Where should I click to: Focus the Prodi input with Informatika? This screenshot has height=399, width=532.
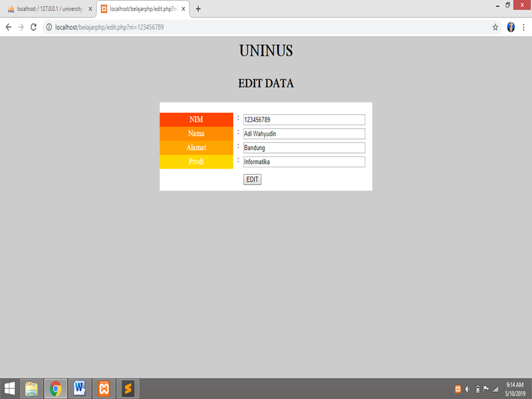pos(304,162)
